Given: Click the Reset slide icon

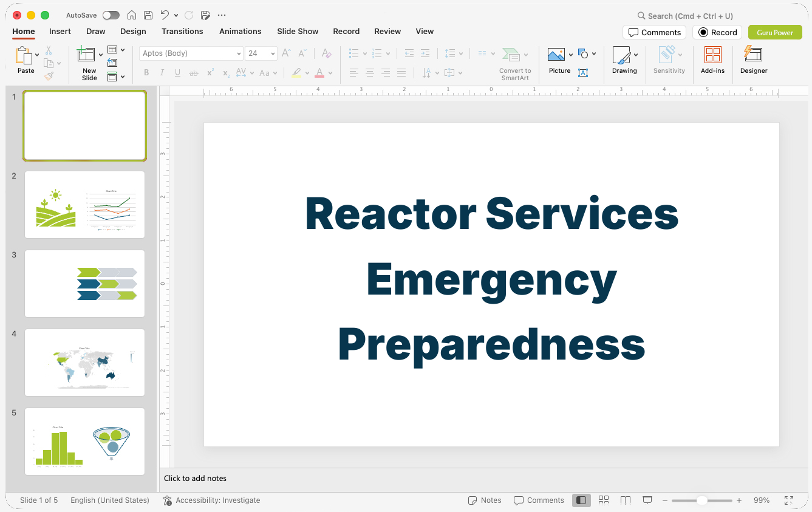Looking at the screenshot, I should pos(112,63).
